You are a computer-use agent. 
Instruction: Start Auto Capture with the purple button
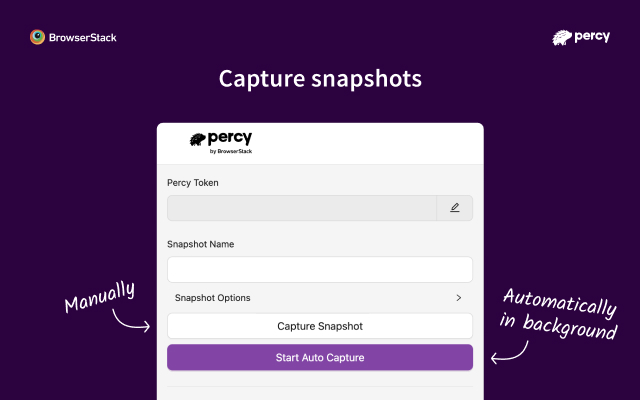coord(319,357)
